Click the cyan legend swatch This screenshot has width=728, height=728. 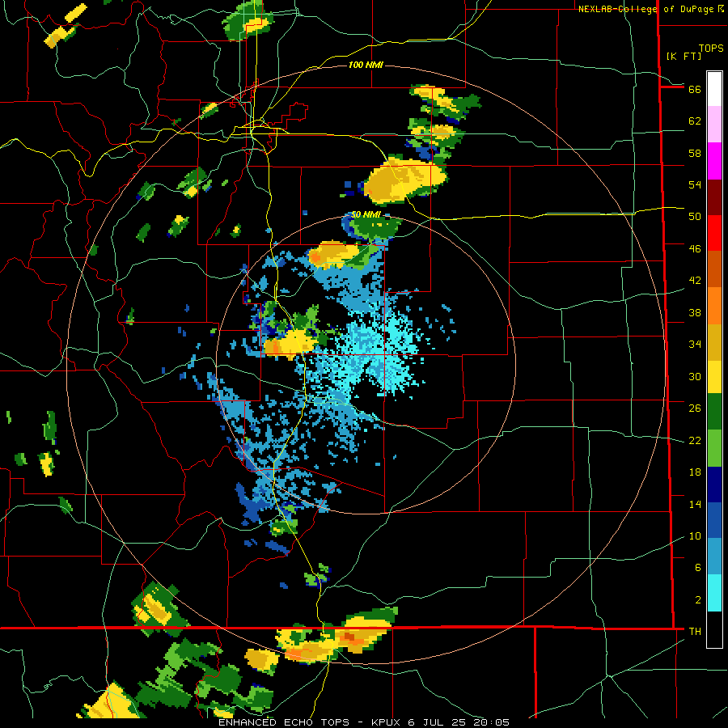pyautogui.click(x=714, y=593)
